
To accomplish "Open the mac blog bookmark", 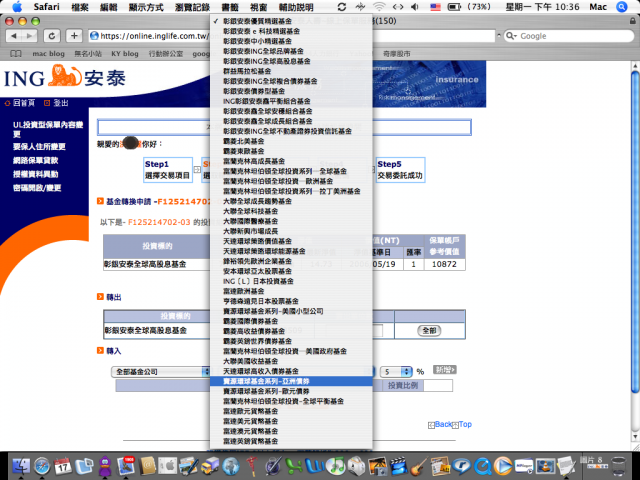I will click(48, 53).
